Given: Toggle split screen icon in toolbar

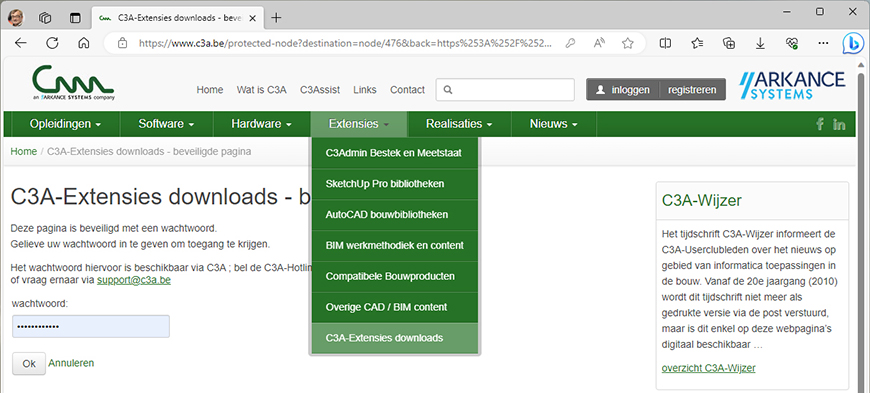Looking at the screenshot, I should 665,43.
